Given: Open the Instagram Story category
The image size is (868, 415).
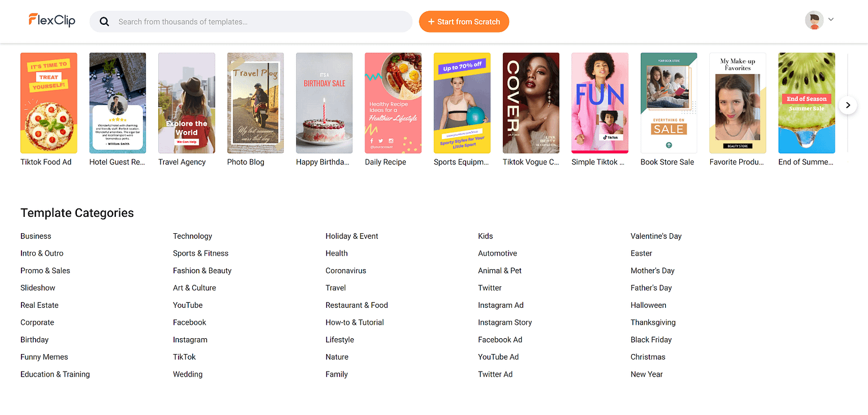Looking at the screenshot, I should (x=505, y=322).
